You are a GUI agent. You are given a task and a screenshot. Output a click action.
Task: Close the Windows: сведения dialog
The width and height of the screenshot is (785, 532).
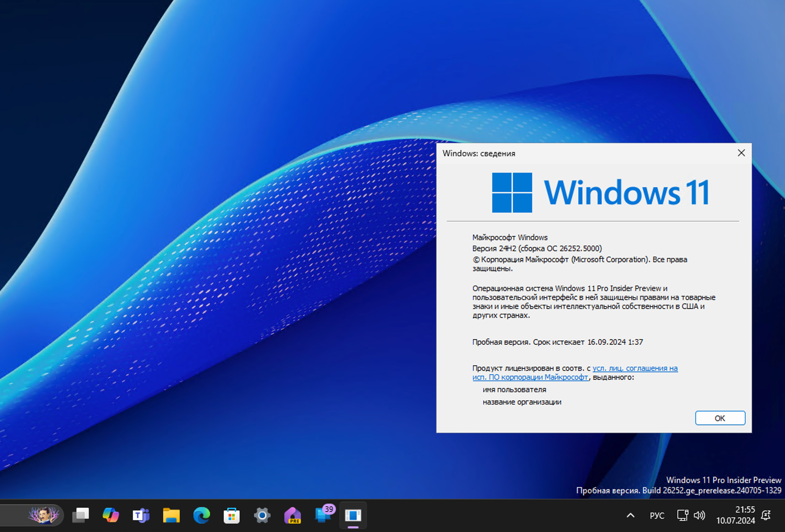[x=741, y=153]
